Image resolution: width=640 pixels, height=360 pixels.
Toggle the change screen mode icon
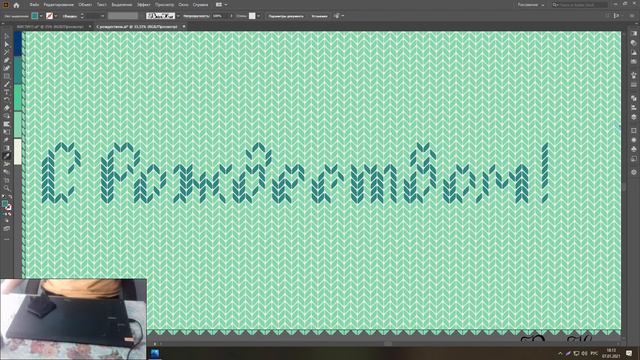[7, 229]
